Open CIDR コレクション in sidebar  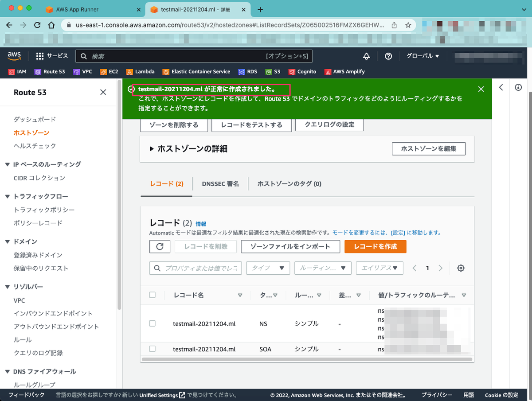(x=39, y=178)
